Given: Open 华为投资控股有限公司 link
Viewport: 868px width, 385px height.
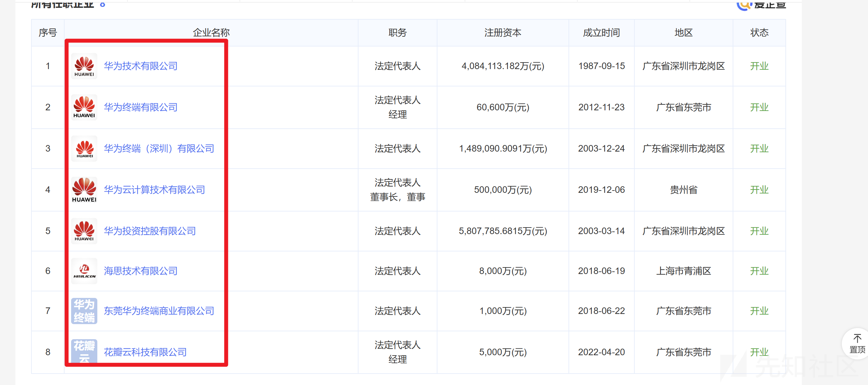Looking at the screenshot, I should (x=150, y=231).
